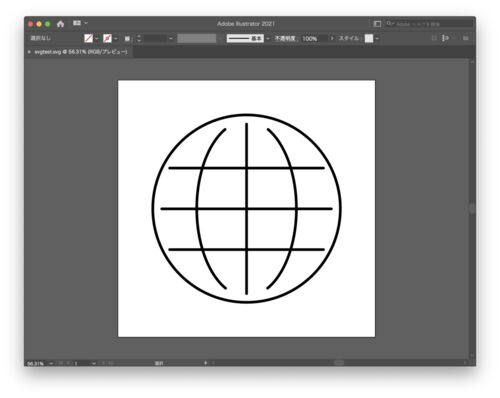The image size is (500, 398).
Task: Expand the opacity slider arrow
Action: (x=332, y=38)
